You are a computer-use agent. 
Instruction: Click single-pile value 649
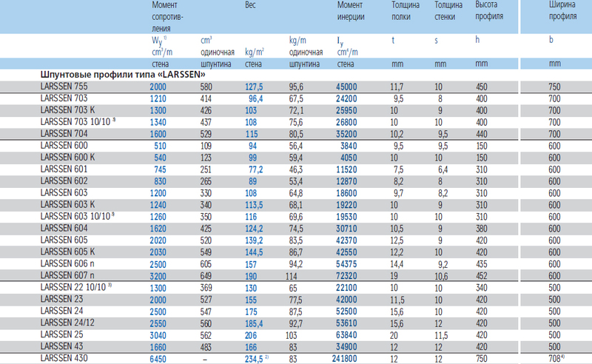[206, 276]
